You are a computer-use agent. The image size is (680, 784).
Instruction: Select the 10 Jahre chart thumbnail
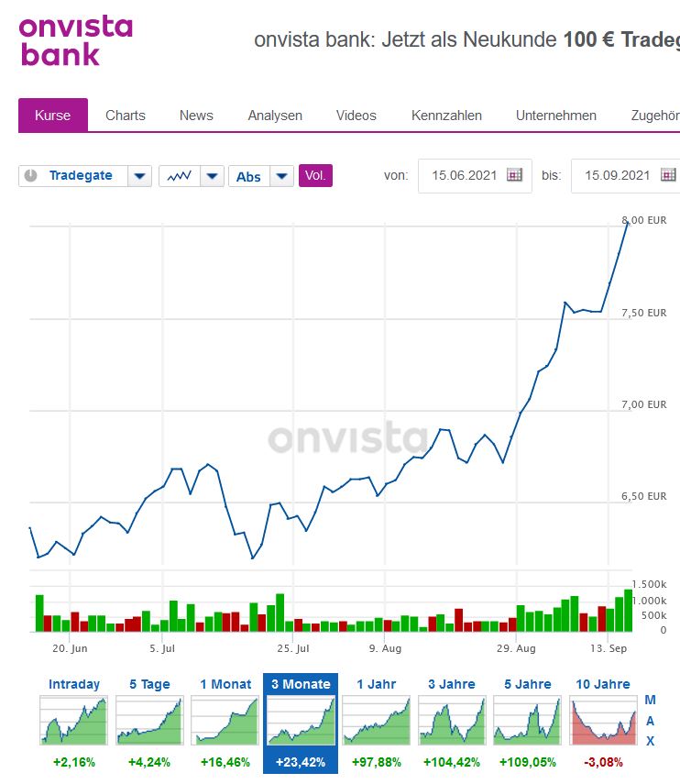click(603, 721)
